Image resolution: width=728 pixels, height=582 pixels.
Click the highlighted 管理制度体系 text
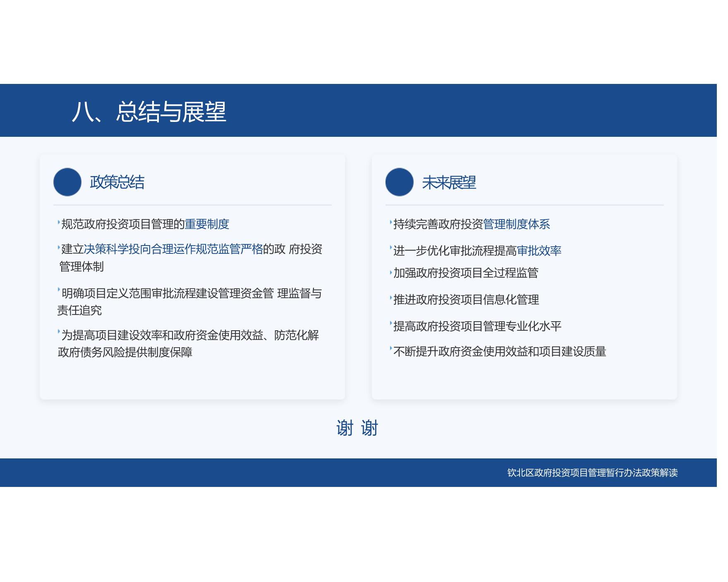coord(516,224)
